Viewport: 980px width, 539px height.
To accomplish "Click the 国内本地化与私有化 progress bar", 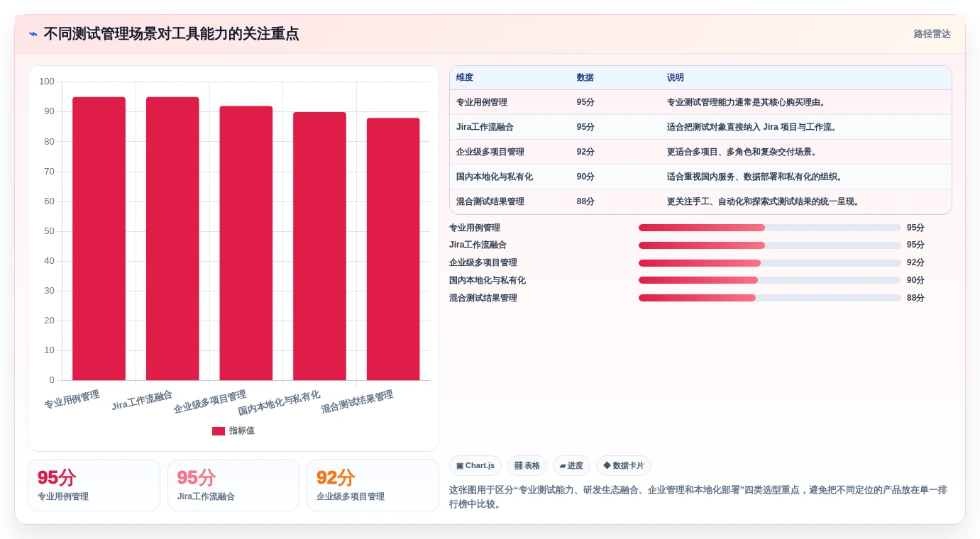I will tap(770, 280).
